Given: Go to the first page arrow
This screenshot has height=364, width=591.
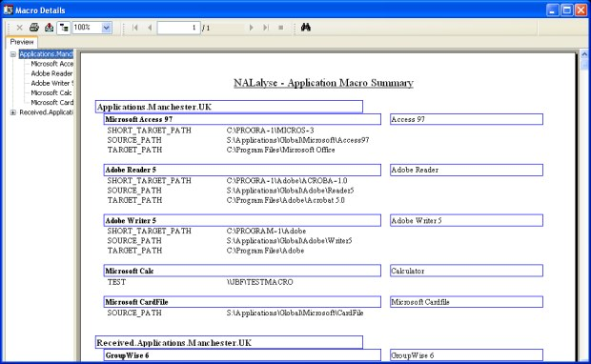Looking at the screenshot, I should pyautogui.click(x=135, y=28).
